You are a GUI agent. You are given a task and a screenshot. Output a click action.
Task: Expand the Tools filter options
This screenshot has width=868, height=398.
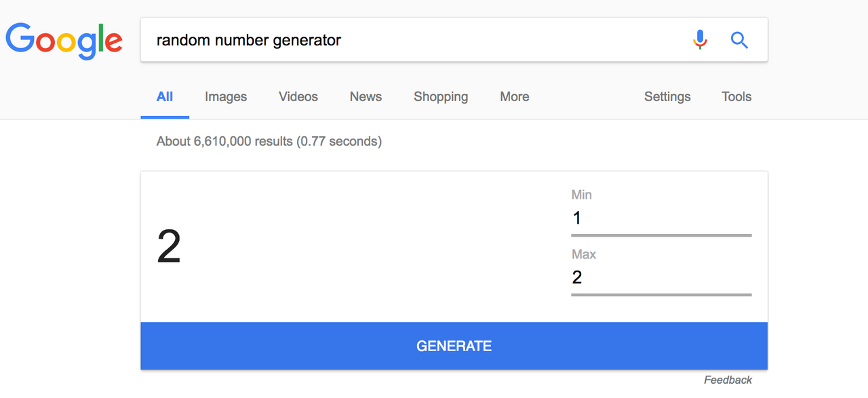pos(736,97)
